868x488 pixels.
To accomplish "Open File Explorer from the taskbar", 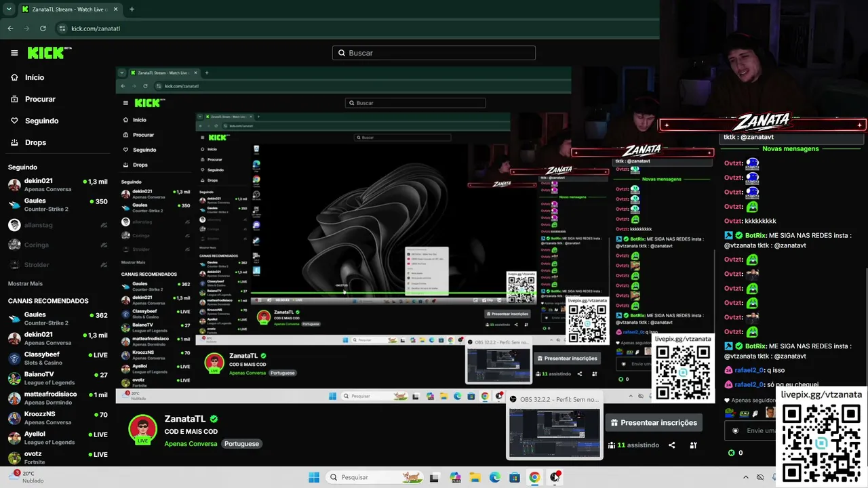I will 475,477.
